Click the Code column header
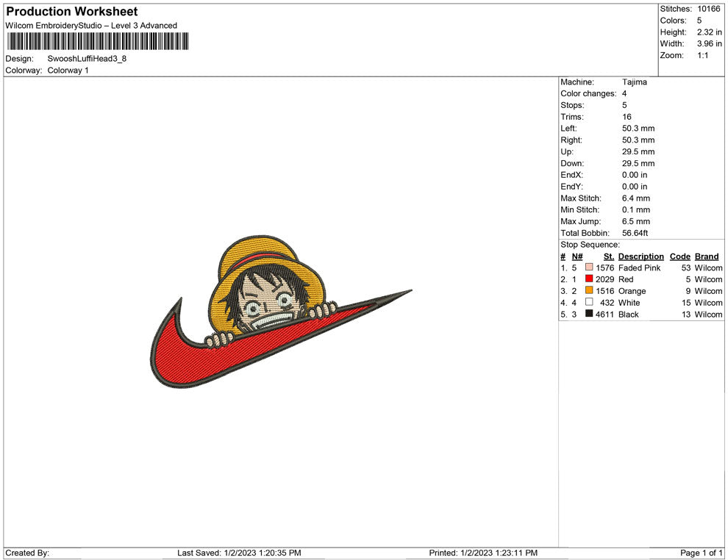 (680, 256)
